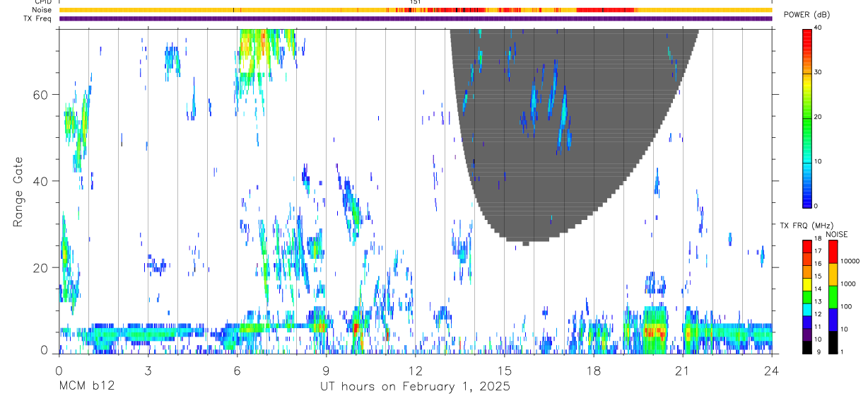The height and width of the screenshot is (401, 868).
Task: Select the 'NOISE' legend title
Action: point(836,235)
